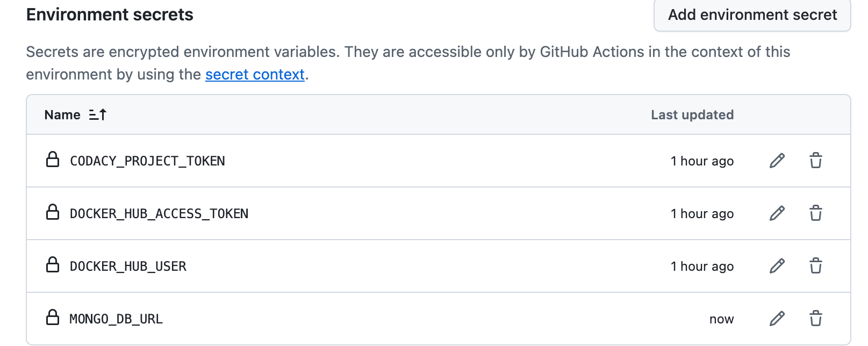Click lock icon beside DOCKER_HUB_ACCESS_TOKEN
Viewport: 868px width, 346px height.
tap(53, 212)
